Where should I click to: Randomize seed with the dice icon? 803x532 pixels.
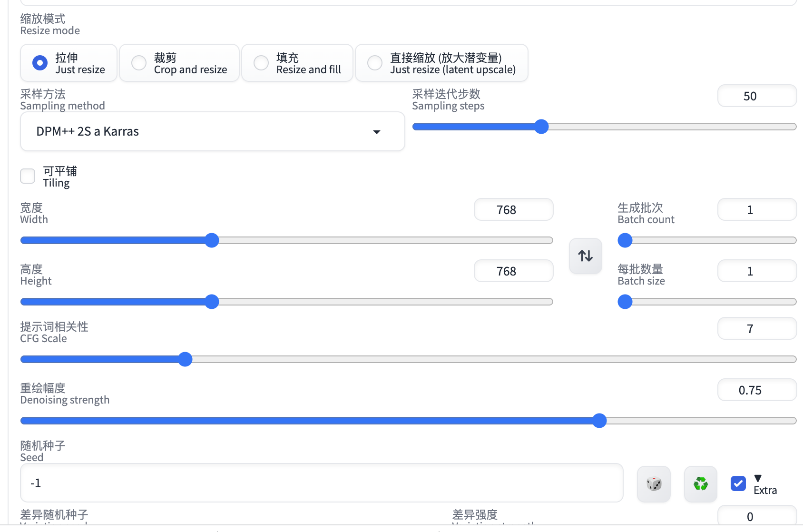point(654,484)
